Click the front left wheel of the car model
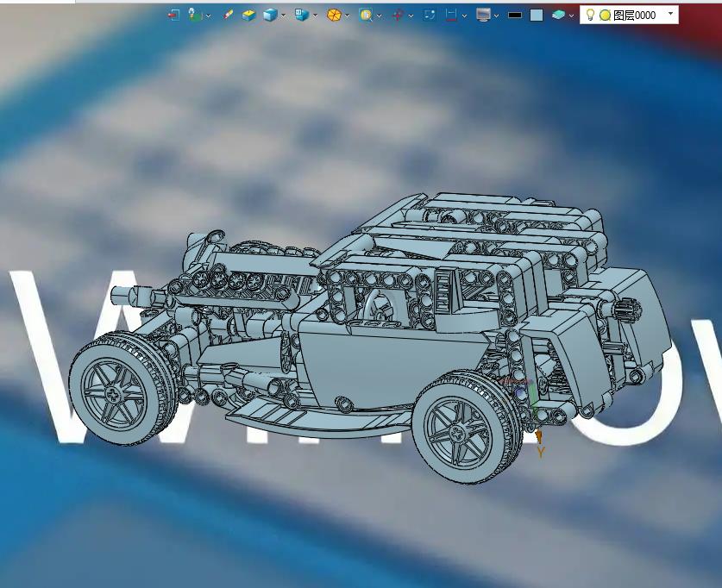722x588 pixels. click(122, 388)
